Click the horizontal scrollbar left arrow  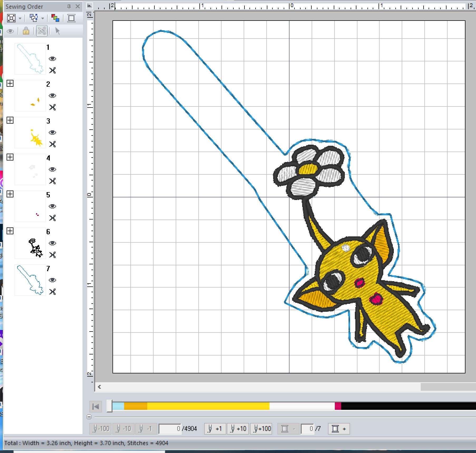point(100,387)
